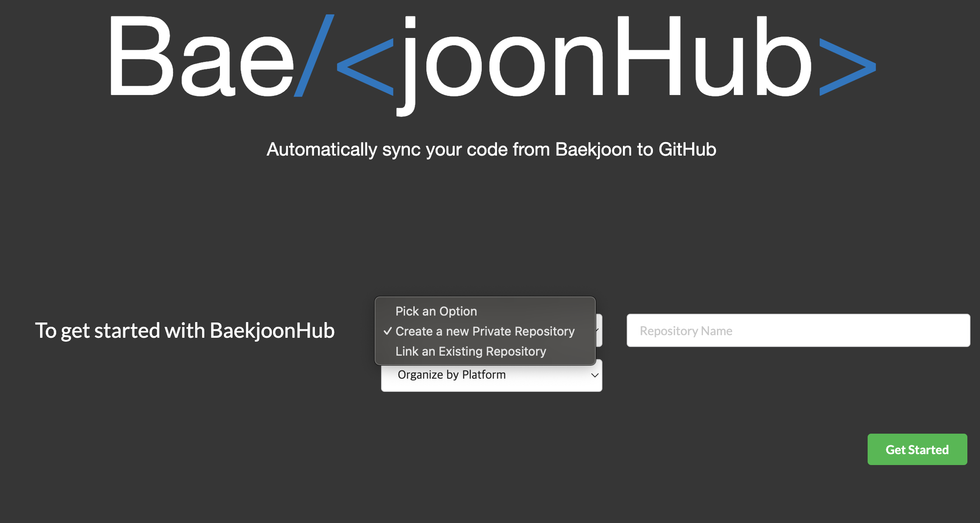980x523 pixels.
Task: Choose 'Link an Existing Repository' option
Action: (x=470, y=351)
